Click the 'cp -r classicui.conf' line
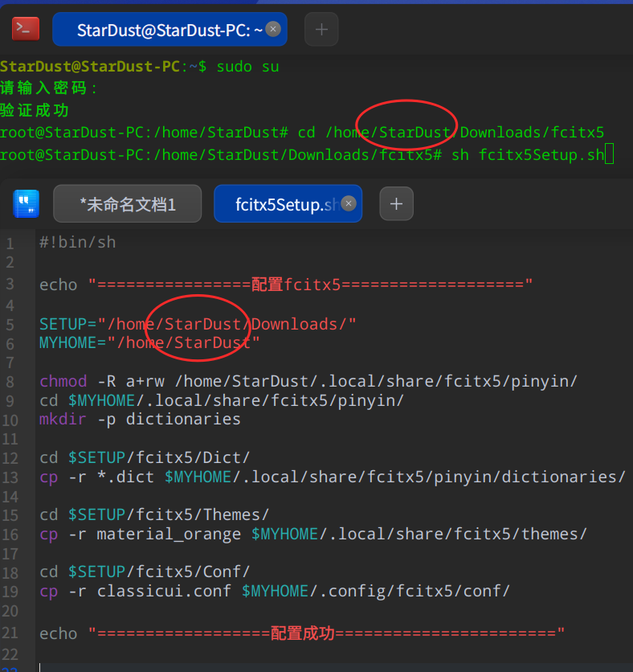This screenshot has width=633, height=672. tap(274, 591)
